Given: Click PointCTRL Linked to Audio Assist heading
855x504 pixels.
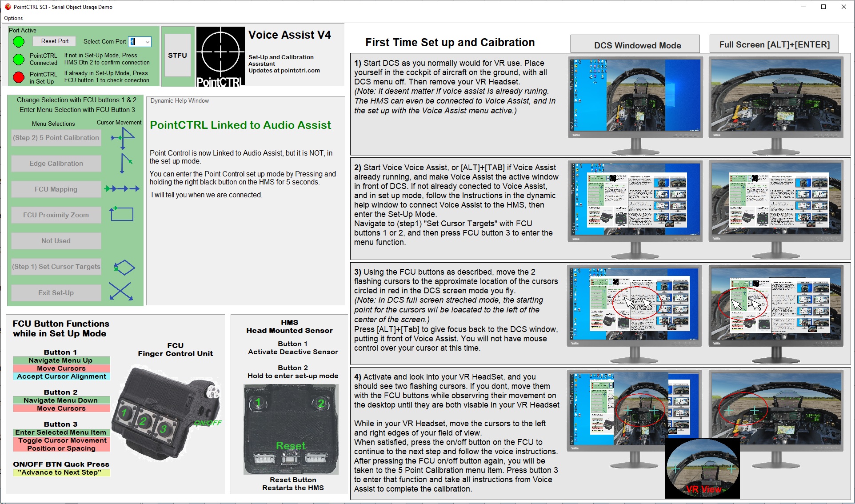Looking at the screenshot, I should pyautogui.click(x=240, y=125).
